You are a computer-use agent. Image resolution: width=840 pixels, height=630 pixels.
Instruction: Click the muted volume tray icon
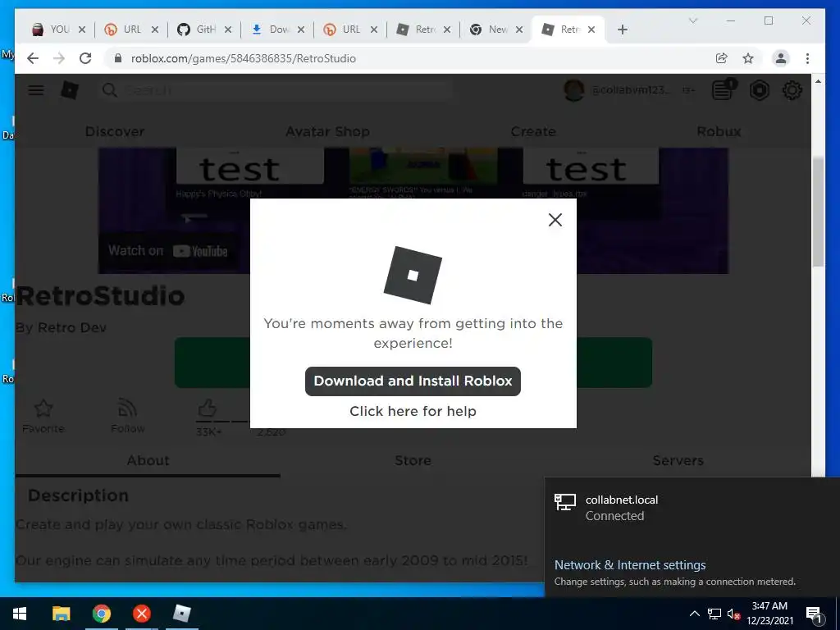[734, 614]
